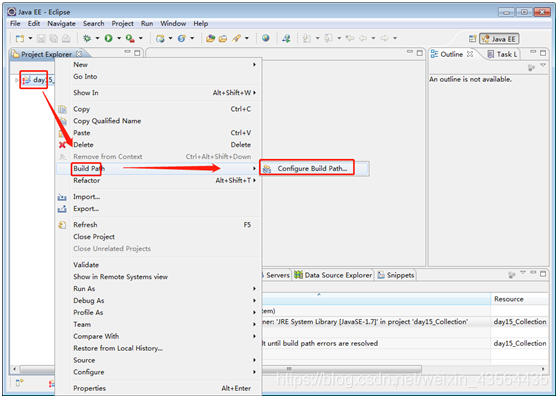Click the Debug bug icon
The height and width of the screenshot is (398, 558).
(87, 38)
